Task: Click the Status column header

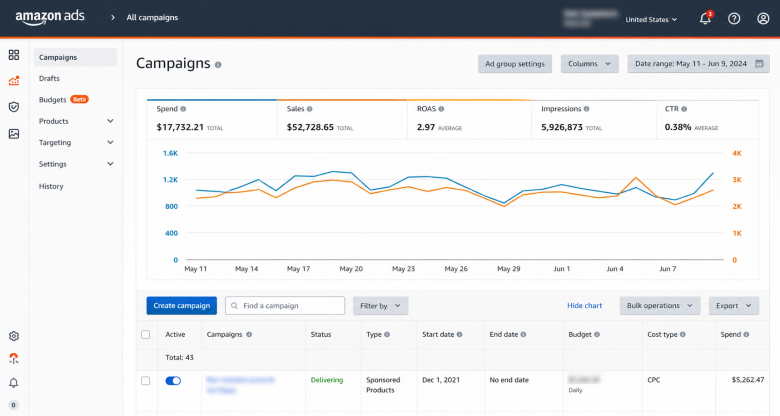Action: 321,334
